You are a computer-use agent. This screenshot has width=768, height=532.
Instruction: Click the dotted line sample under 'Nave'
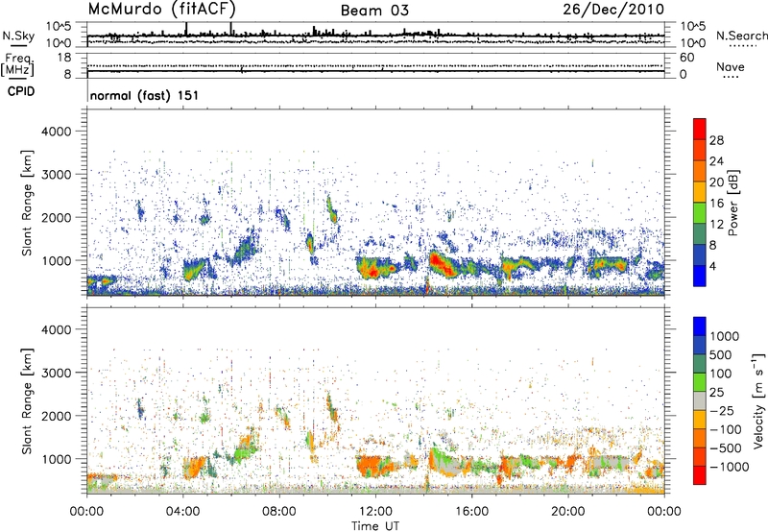(732, 78)
